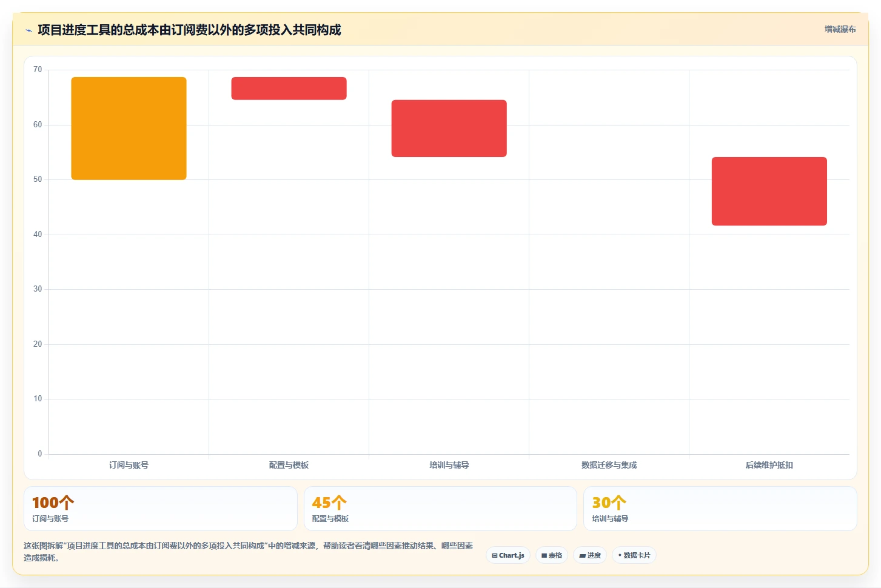
Task: Open the 100个 订阅与账号 stat card
Action: pyautogui.click(x=161, y=509)
